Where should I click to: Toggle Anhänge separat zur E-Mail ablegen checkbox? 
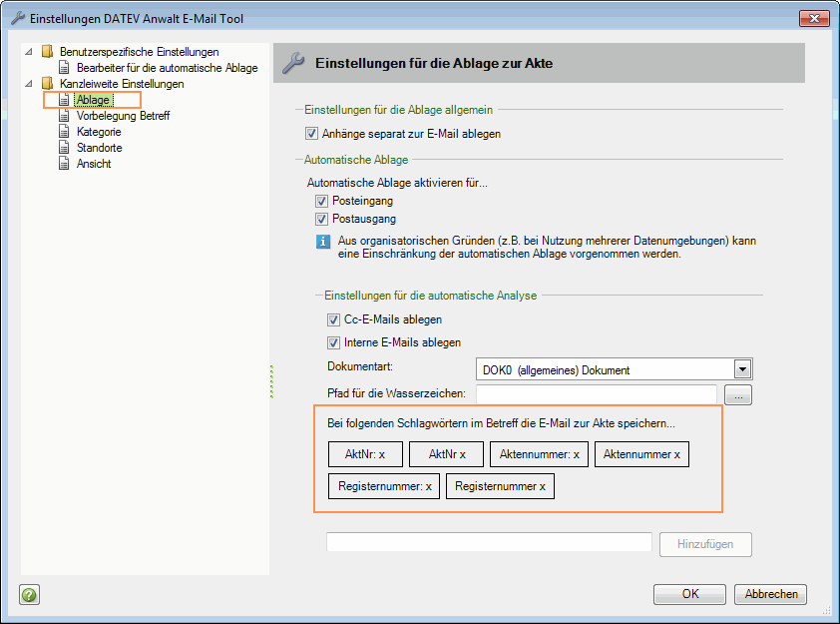(311, 134)
